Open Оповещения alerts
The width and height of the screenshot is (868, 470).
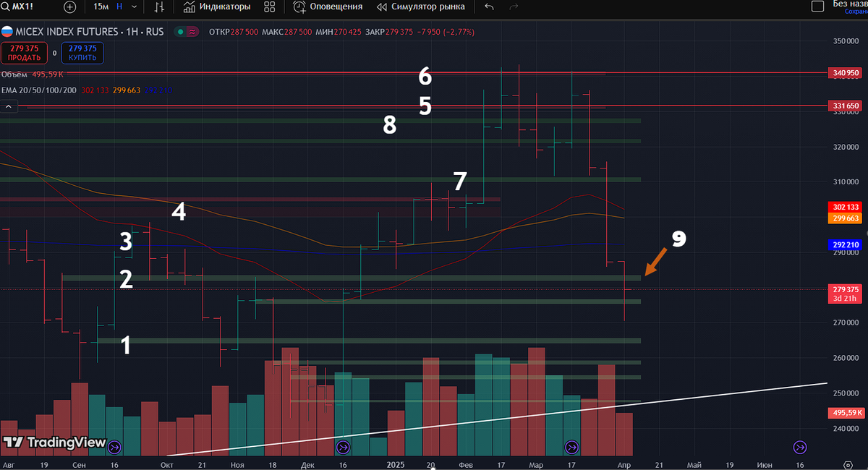pyautogui.click(x=328, y=7)
